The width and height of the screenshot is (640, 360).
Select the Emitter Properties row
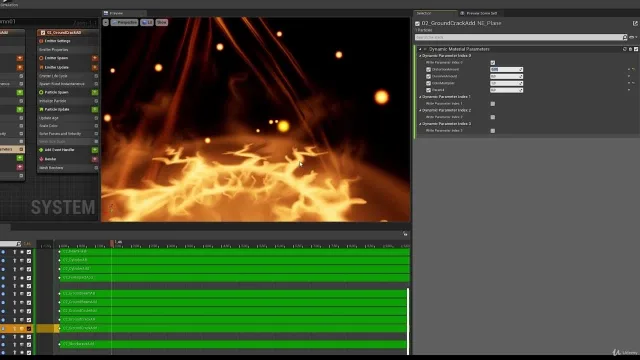click(67, 50)
